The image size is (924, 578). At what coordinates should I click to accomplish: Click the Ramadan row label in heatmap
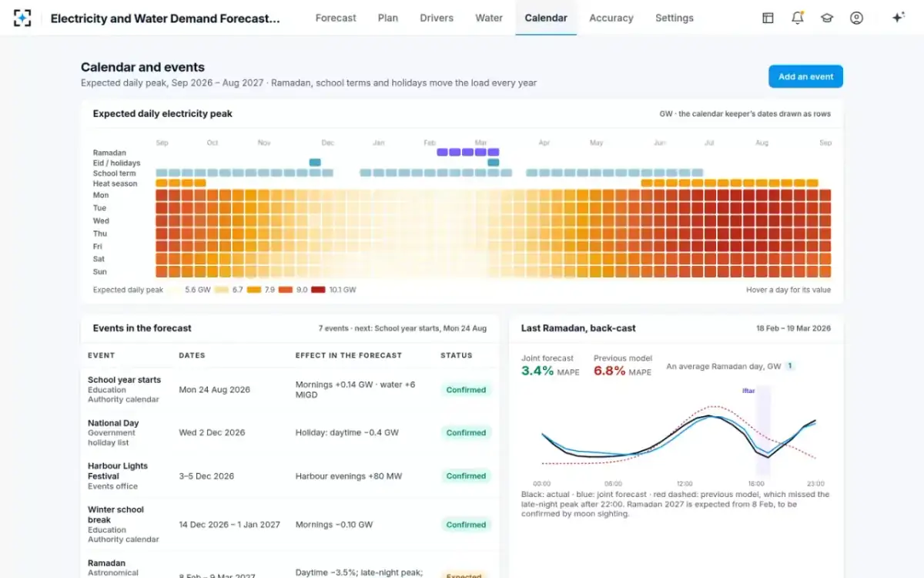(x=109, y=153)
